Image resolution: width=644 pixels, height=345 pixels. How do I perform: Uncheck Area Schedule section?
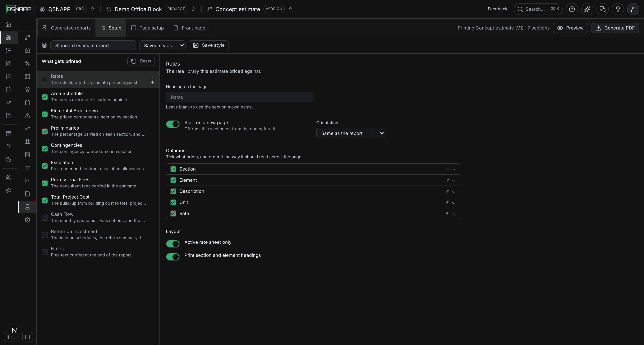click(45, 97)
